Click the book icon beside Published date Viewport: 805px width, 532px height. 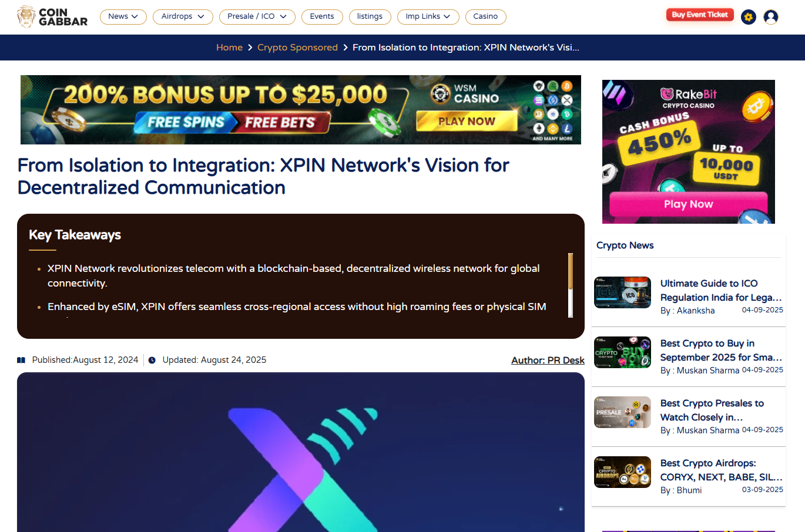[x=21, y=361]
